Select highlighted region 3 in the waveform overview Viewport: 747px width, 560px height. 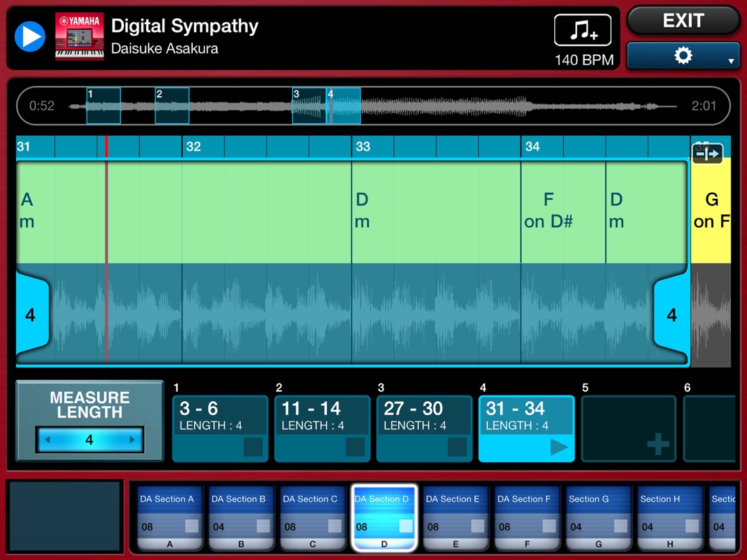coord(309,106)
